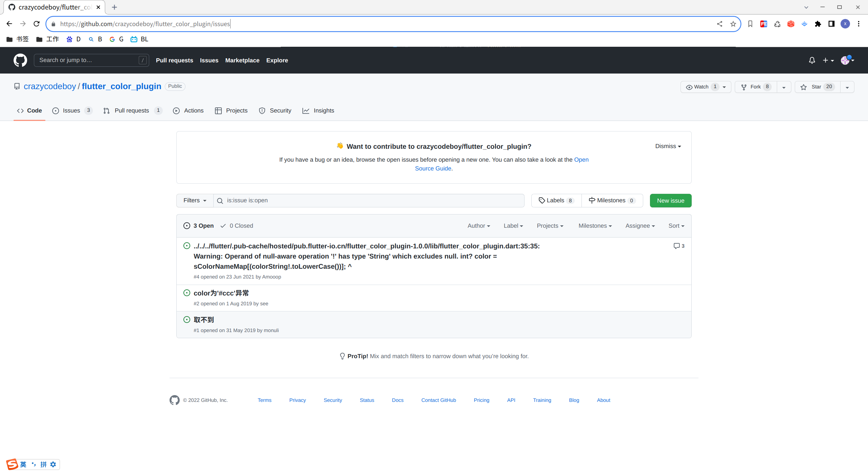Screen dimensions: 868x471
Task: Open the Label filter dropdown
Action: pos(513,226)
